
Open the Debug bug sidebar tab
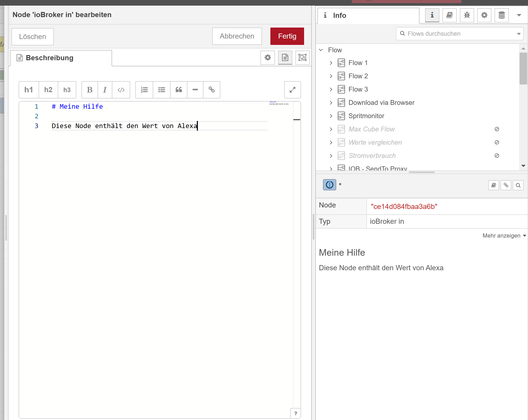467,15
